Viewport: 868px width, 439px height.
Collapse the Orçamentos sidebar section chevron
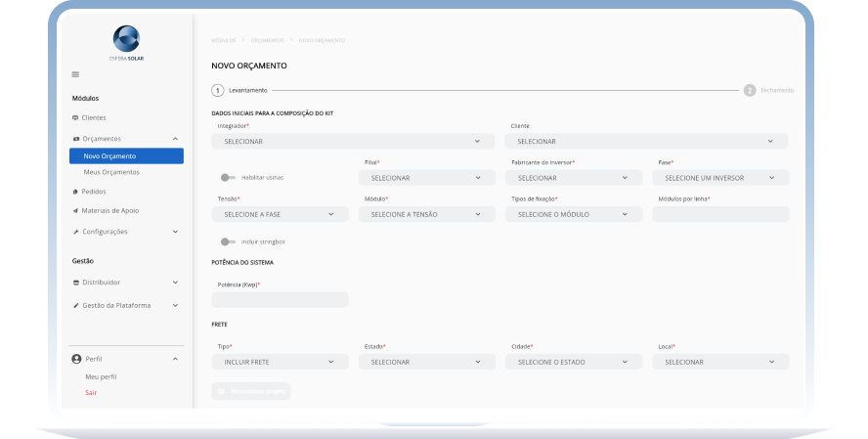pyautogui.click(x=175, y=139)
